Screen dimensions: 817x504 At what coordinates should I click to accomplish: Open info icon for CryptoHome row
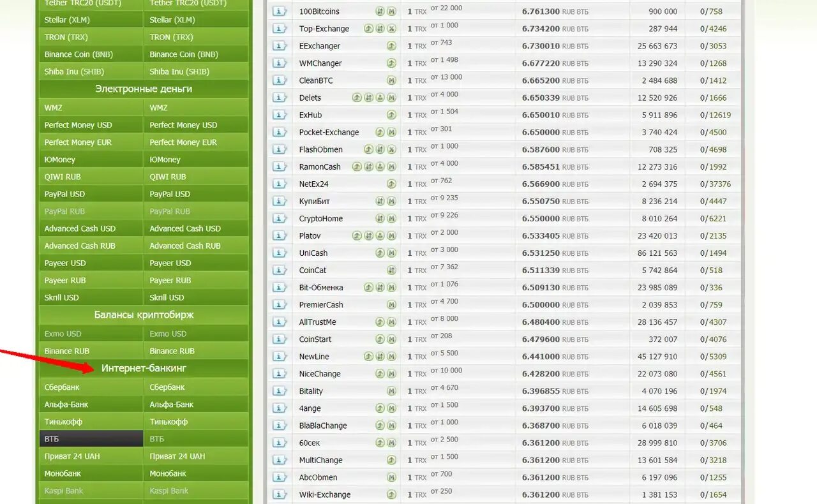(x=280, y=218)
